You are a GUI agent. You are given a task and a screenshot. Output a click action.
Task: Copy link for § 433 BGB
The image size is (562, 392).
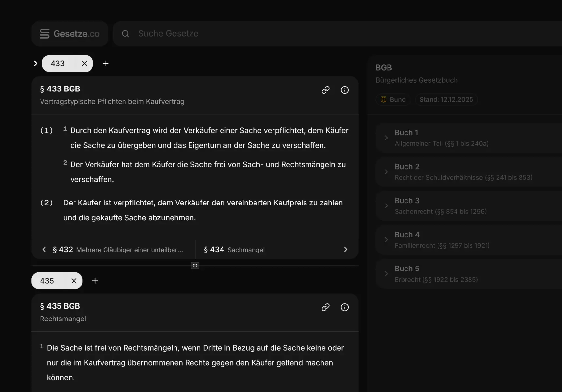(325, 90)
